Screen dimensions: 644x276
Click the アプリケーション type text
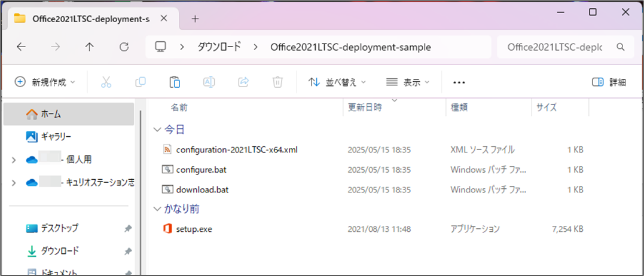tap(475, 229)
